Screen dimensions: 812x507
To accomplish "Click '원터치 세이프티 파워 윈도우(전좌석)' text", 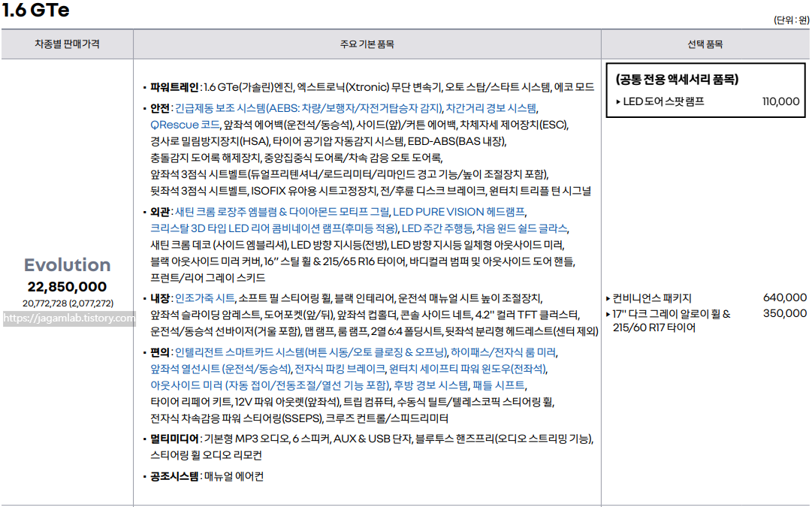I will point(467,369).
